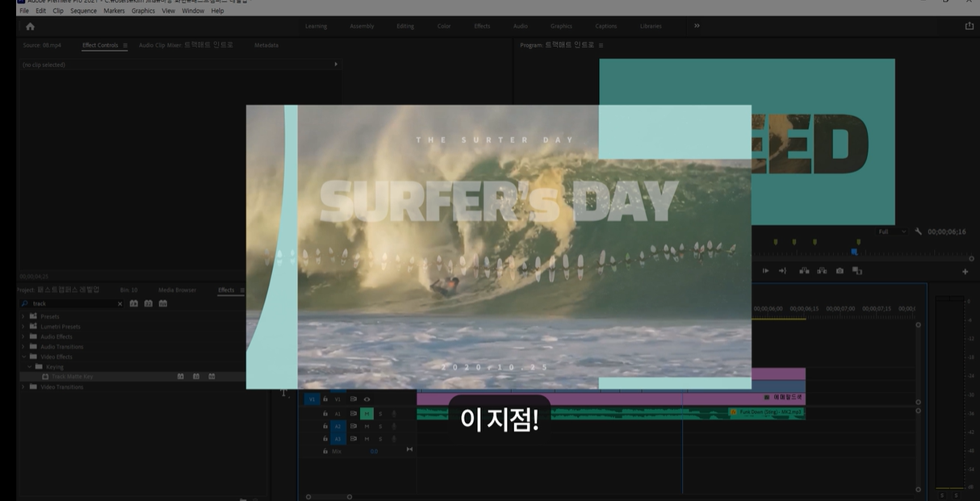
Task: Click the timeline ruler at 00;00;07;00
Action: tap(841, 308)
